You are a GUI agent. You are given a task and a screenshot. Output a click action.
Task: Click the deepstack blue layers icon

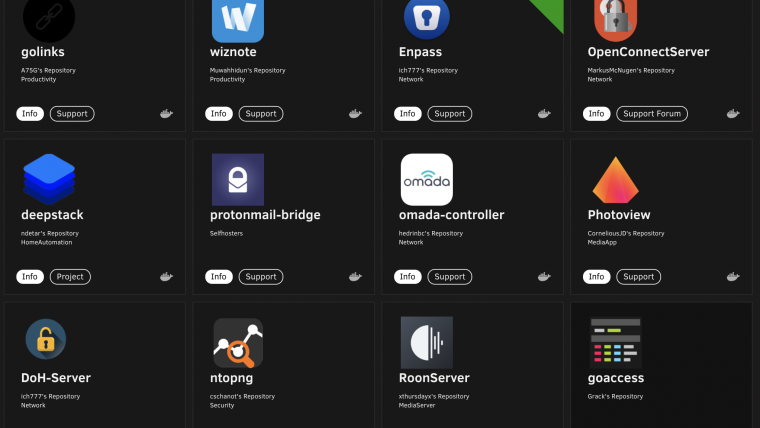click(49, 179)
